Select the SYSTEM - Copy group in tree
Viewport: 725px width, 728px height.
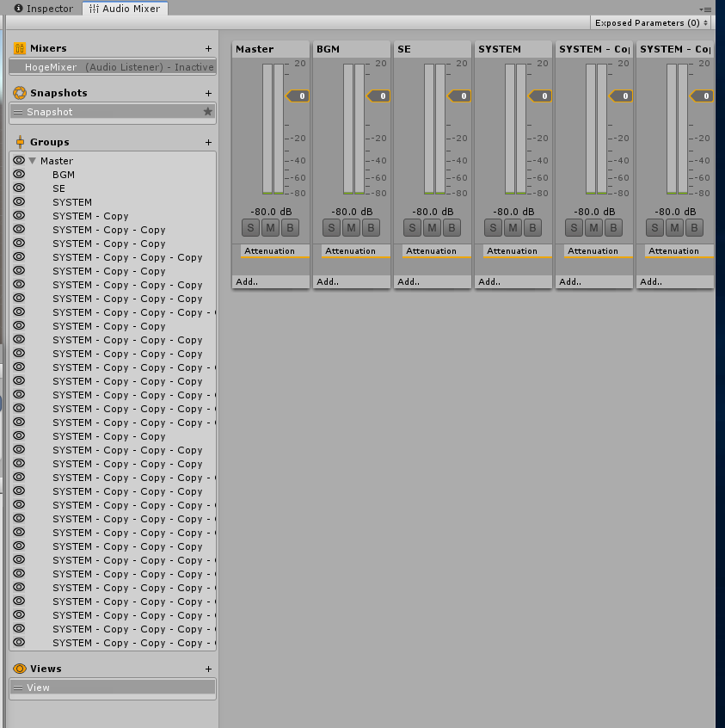click(x=90, y=216)
